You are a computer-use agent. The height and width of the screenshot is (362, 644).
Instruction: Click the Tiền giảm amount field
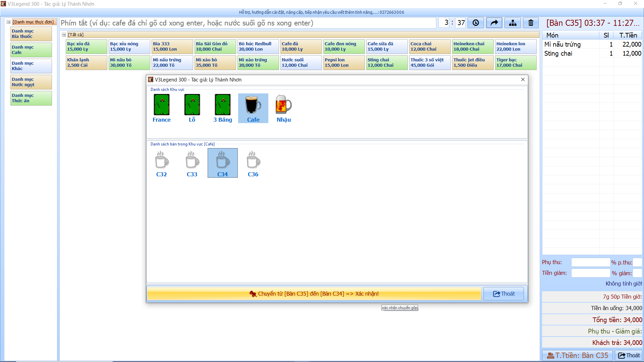[x=590, y=273]
